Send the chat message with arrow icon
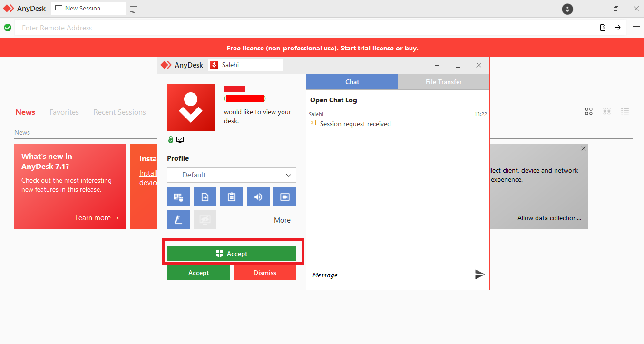This screenshot has width=644, height=344. pyautogui.click(x=480, y=275)
